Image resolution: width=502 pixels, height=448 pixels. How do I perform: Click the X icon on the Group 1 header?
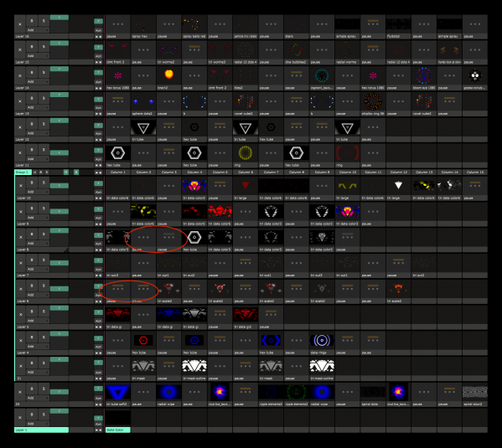click(x=35, y=173)
